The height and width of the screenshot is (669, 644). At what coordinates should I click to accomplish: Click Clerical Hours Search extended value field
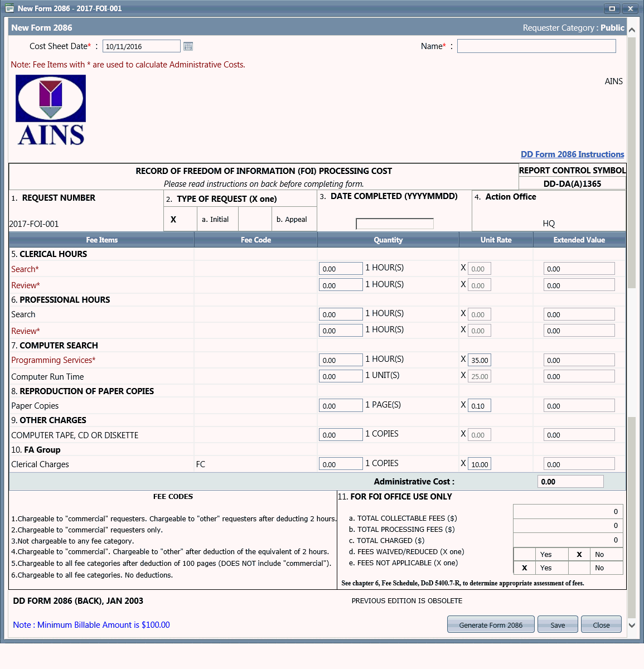coord(579,269)
